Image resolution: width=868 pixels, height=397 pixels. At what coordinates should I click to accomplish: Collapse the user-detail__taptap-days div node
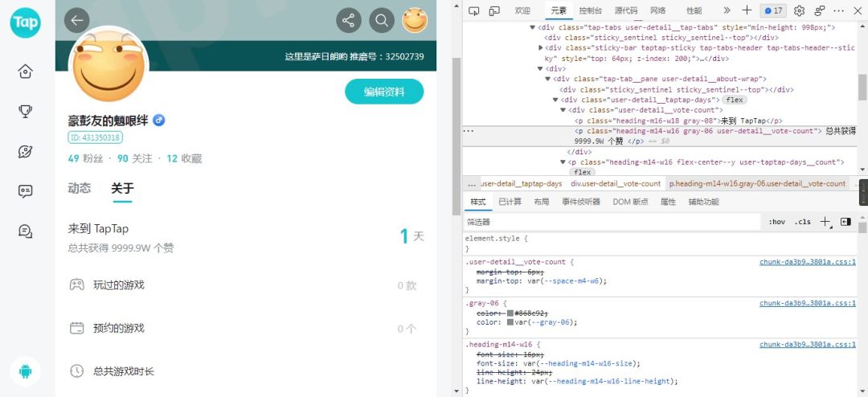coord(555,100)
